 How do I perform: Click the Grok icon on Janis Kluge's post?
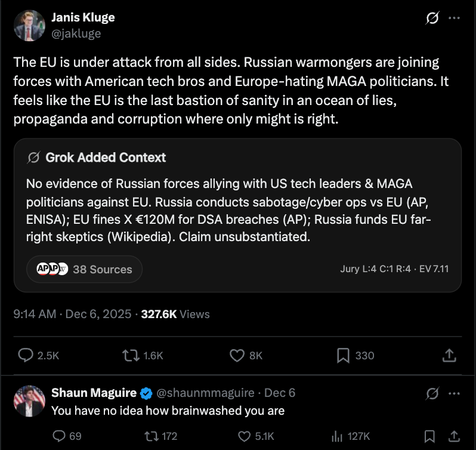[x=432, y=19]
